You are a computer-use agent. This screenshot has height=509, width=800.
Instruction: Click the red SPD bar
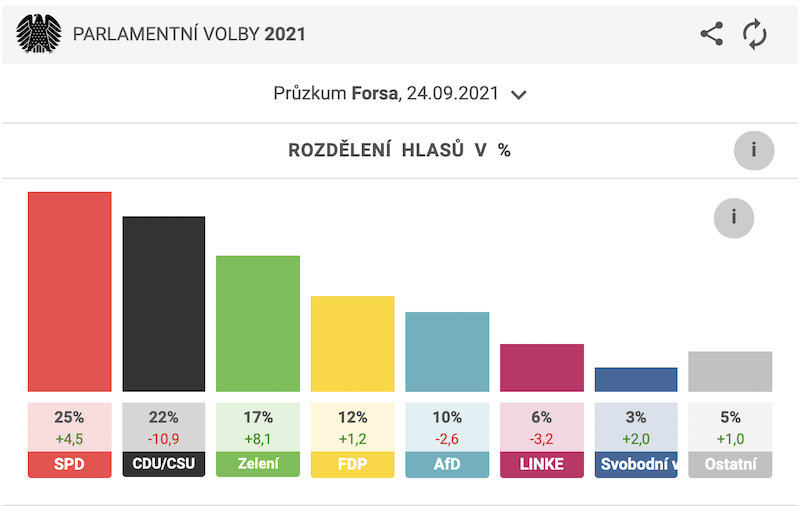point(69,291)
